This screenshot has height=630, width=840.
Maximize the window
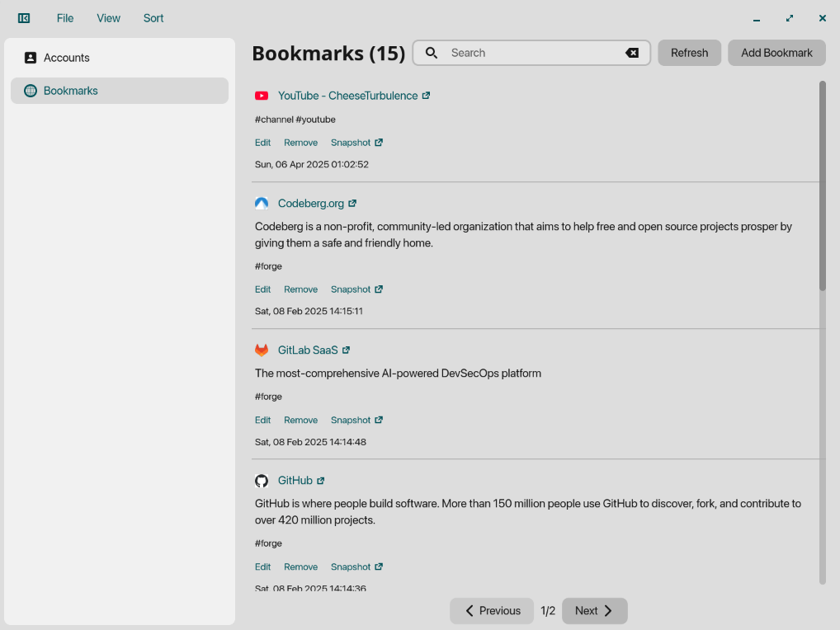[790, 18]
